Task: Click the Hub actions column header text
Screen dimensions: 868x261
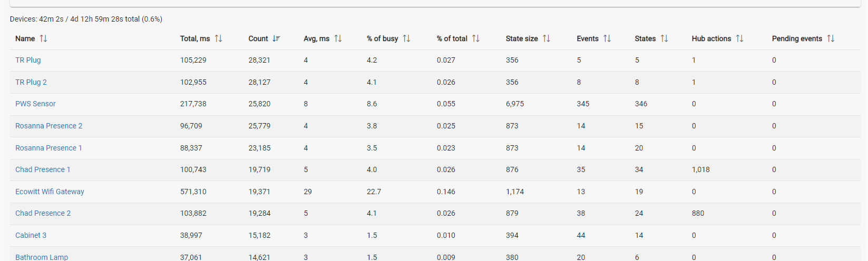Action: pos(711,38)
